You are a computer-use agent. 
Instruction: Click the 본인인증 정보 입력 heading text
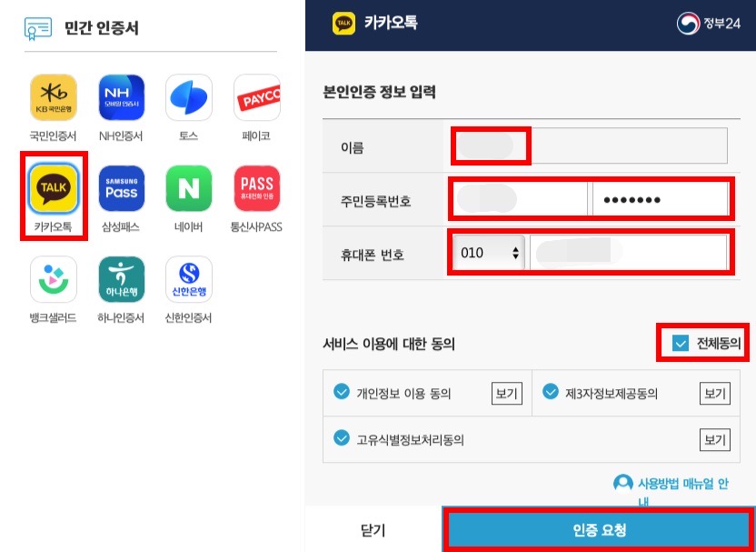[x=380, y=92]
